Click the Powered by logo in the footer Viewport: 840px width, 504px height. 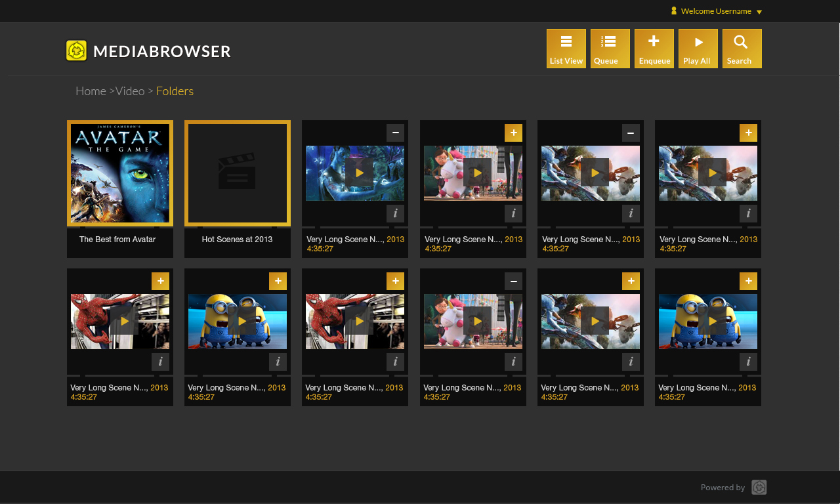[759, 487]
